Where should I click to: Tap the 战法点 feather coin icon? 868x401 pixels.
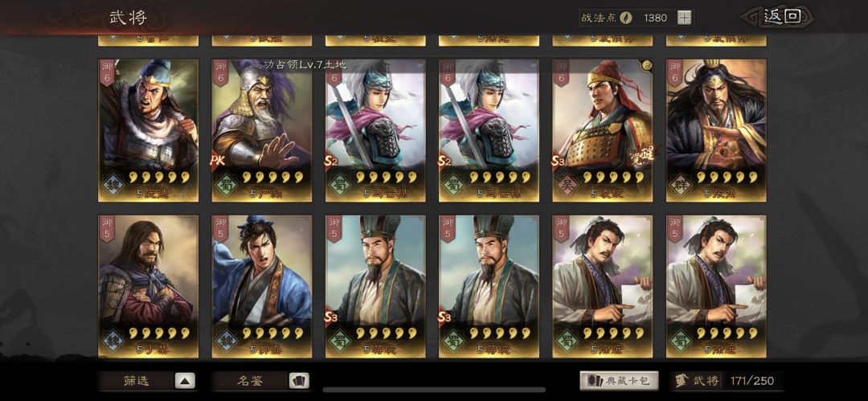[x=627, y=18]
